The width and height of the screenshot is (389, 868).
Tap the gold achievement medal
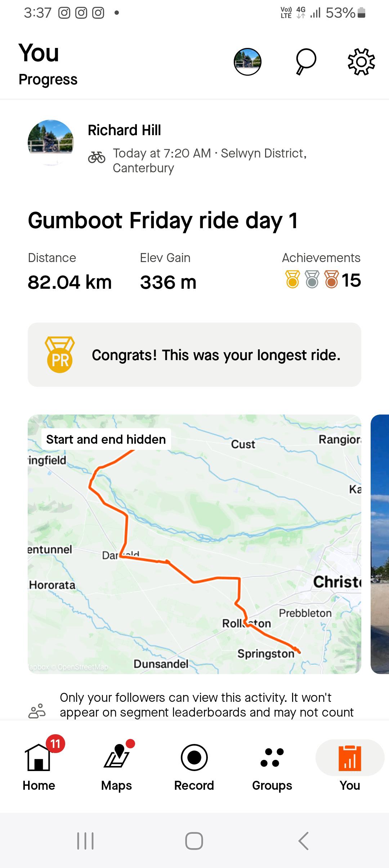(x=292, y=280)
